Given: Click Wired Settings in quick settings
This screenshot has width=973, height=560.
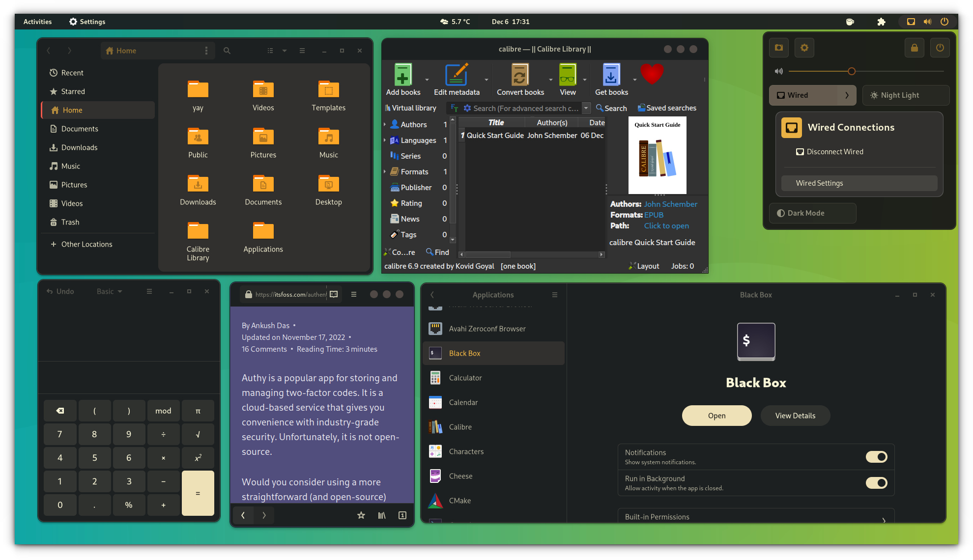Looking at the screenshot, I should tap(859, 183).
